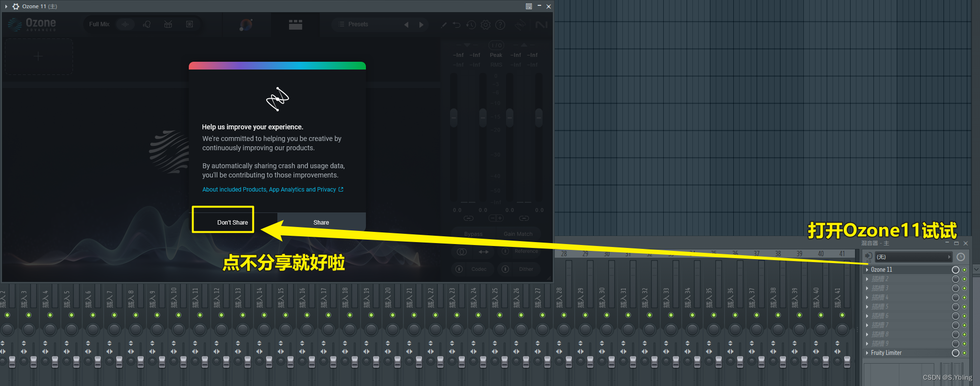This screenshot has width=980, height=386.
Task: Click the pencil edit icon in Ozone
Action: [x=444, y=25]
